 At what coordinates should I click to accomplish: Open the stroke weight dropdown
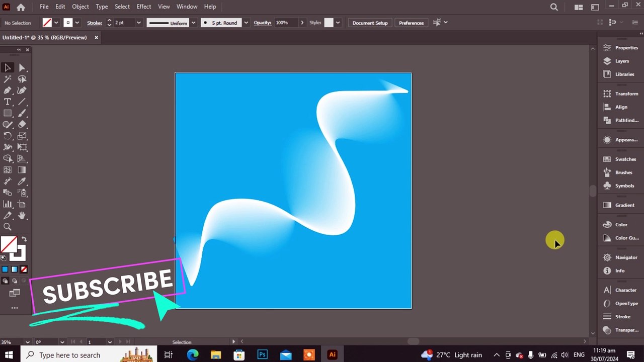tap(139, 23)
